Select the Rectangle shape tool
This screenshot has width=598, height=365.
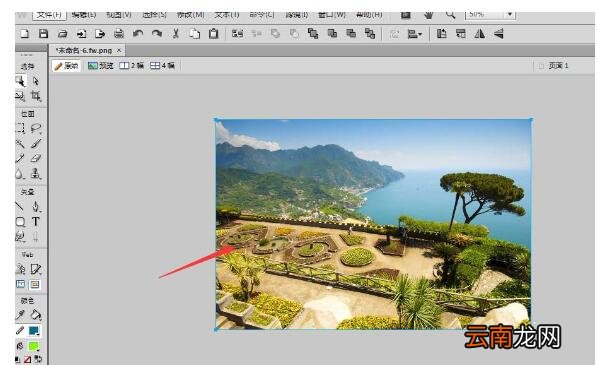(20, 222)
